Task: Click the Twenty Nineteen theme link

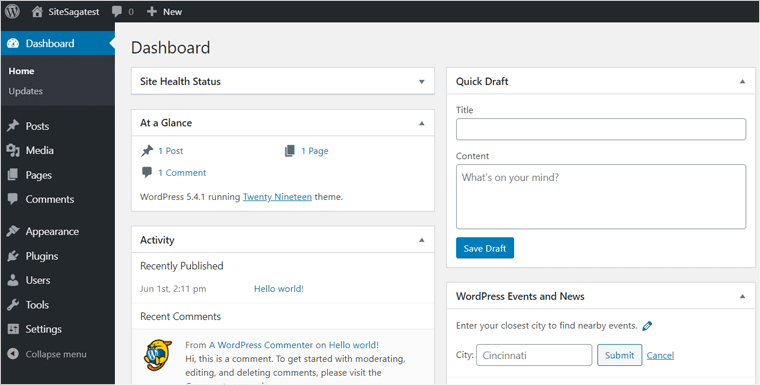Action: pyautogui.click(x=277, y=197)
